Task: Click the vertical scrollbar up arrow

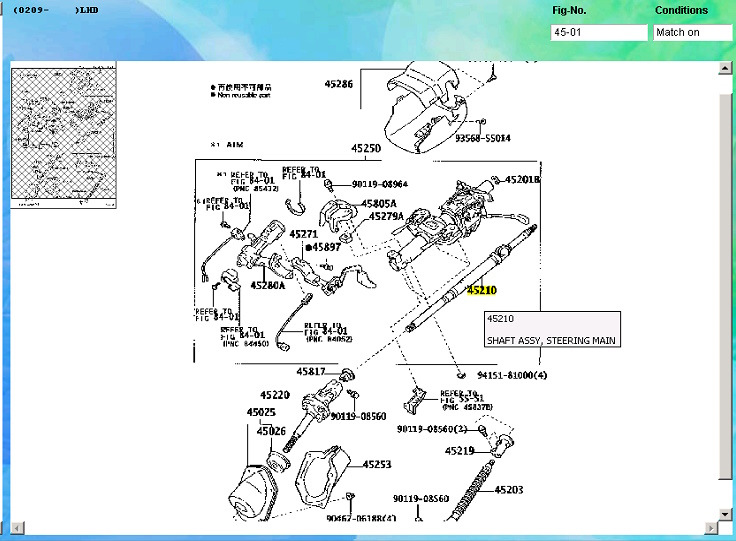Action: 725,69
